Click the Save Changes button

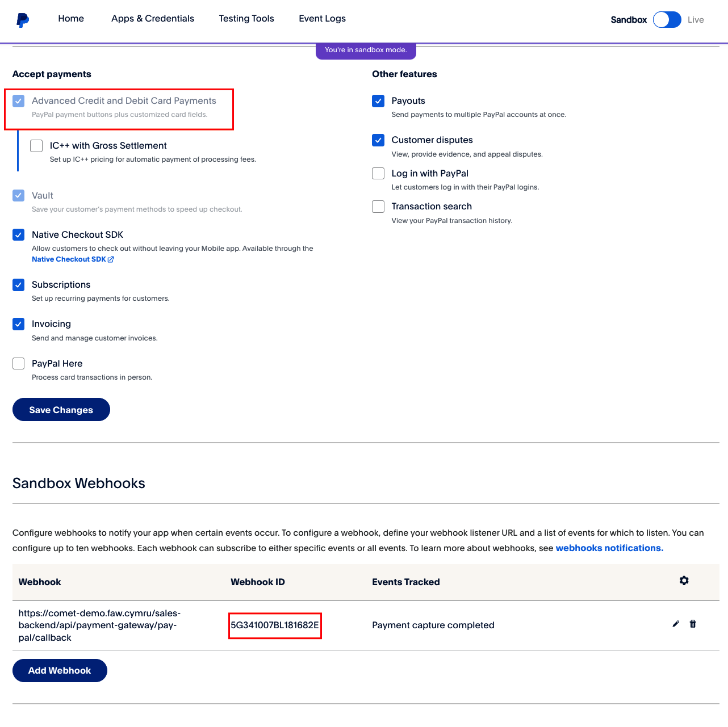[x=61, y=410]
